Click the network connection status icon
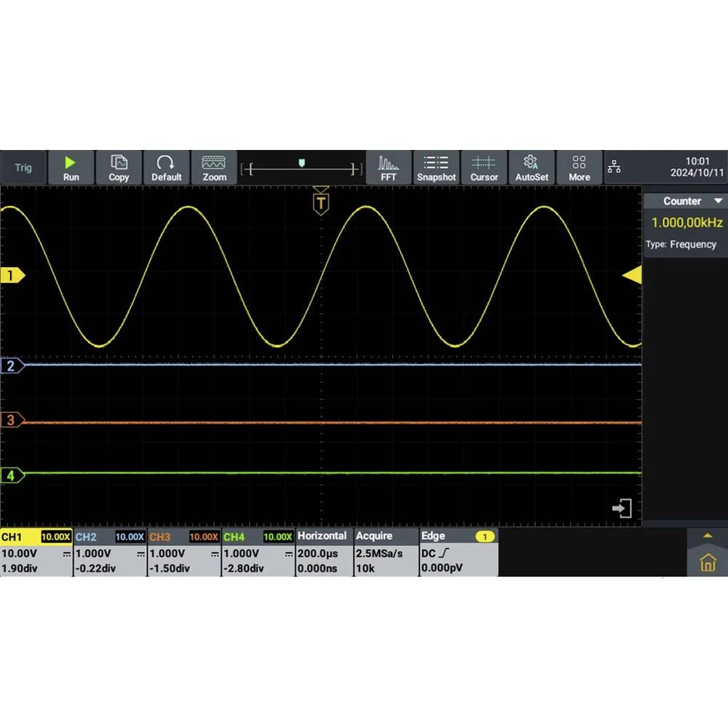The width and height of the screenshot is (728, 728). click(614, 168)
